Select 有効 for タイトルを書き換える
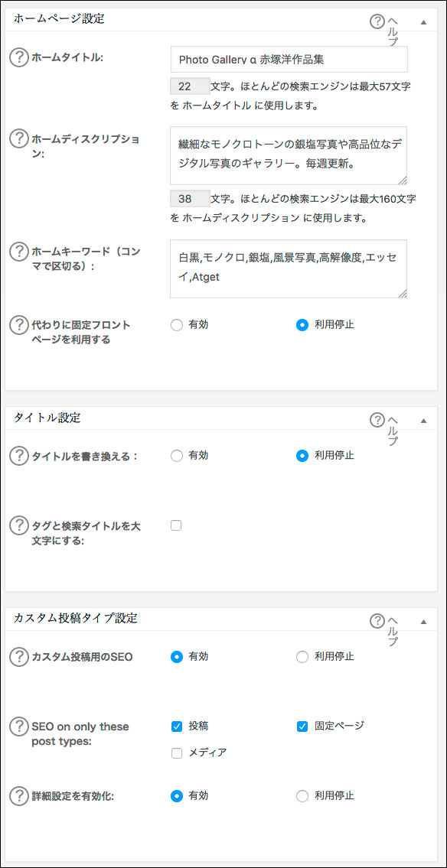 [x=176, y=456]
